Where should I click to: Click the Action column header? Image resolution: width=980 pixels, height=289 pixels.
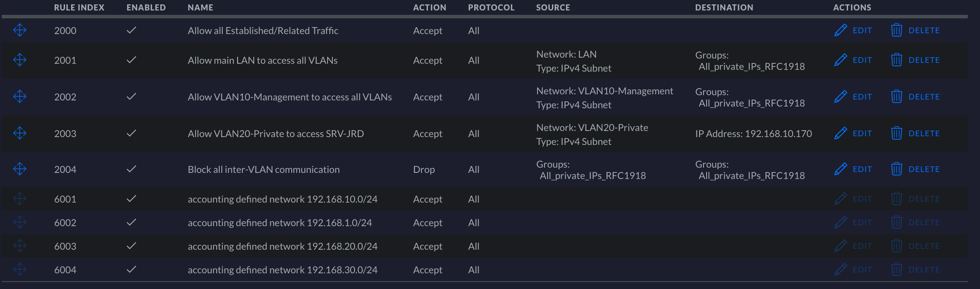point(429,8)
